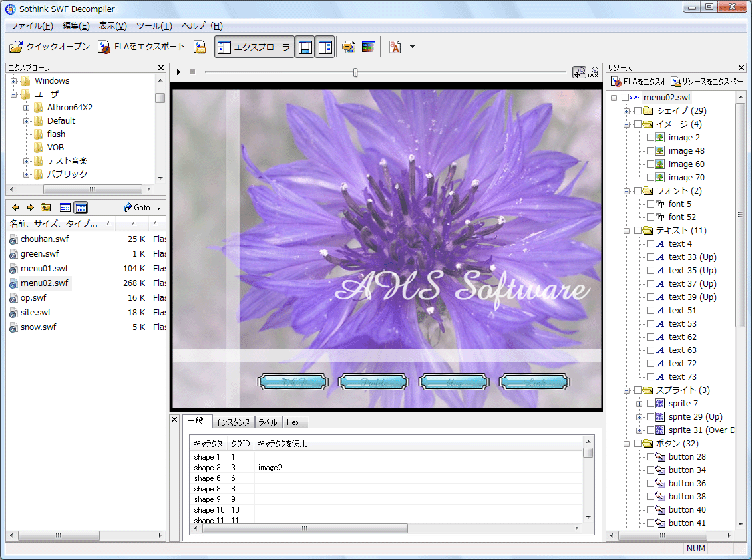Switch to details view icon in the file browser
Image resolution: width=752 pixels, height=560 pixels.
coord(81,208)
